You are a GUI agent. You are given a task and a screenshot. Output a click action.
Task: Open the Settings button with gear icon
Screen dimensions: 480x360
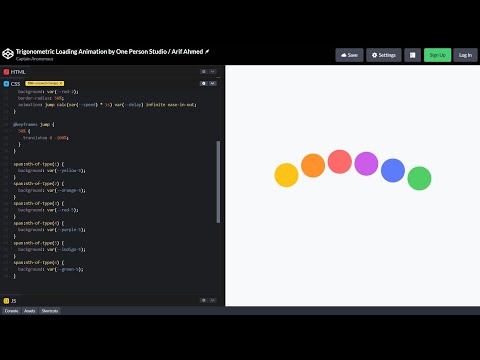point(384,55)
